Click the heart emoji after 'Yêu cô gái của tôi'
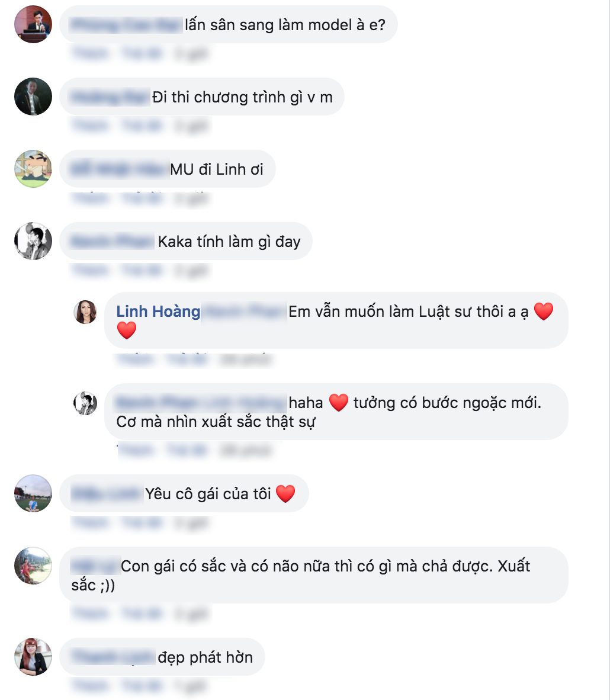The image size is (610, 700). point(286,494)
